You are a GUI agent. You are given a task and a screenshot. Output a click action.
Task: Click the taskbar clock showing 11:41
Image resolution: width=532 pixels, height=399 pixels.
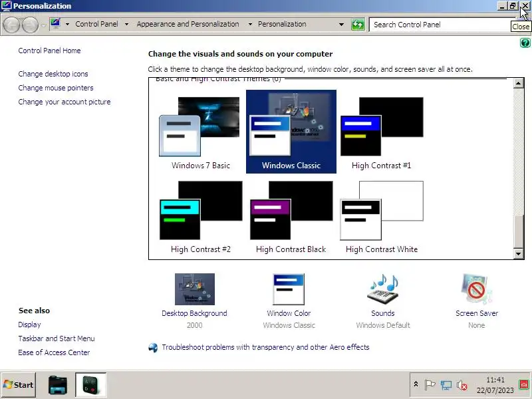point(495,385)
